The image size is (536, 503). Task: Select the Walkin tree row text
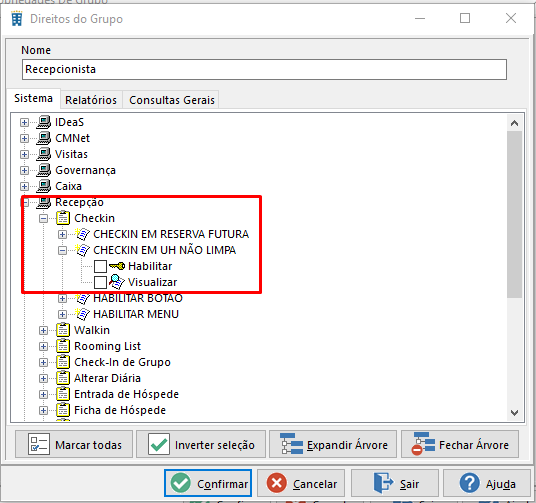click(x=92, y=330)
